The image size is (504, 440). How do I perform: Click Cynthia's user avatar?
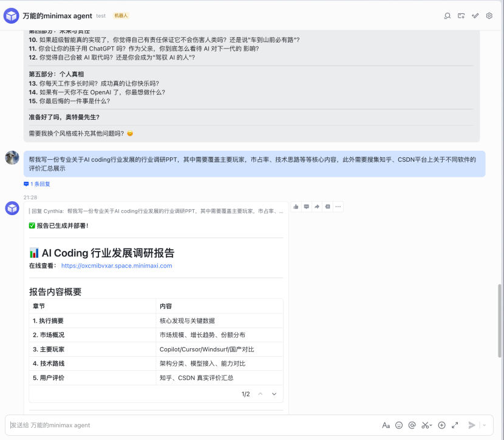tap(12, 157)
